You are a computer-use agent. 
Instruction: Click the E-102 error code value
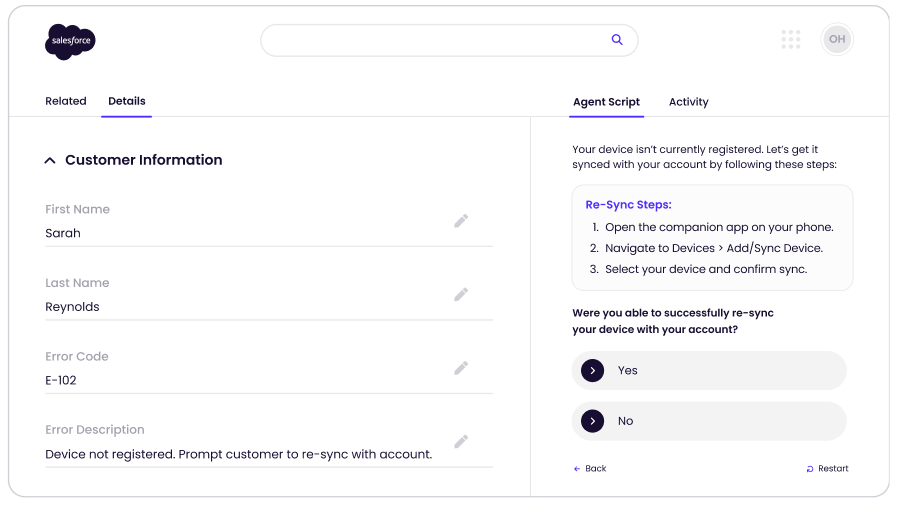coord(61,380)
